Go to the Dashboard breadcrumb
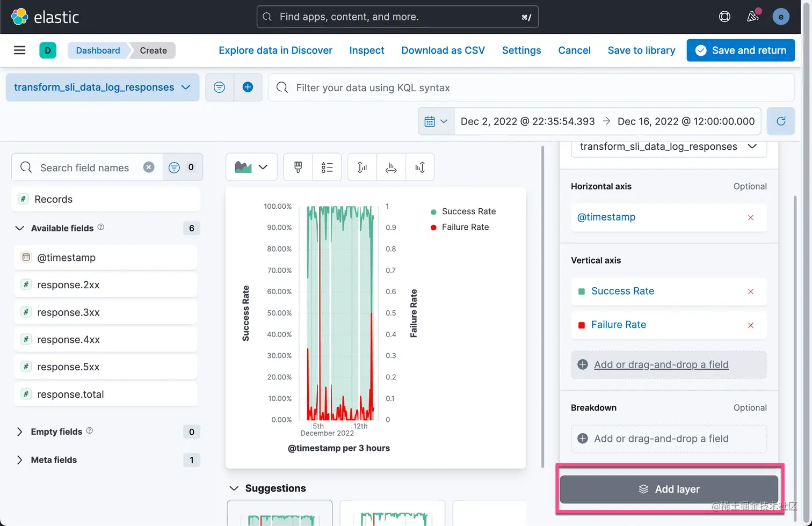This screenshot has height=526, width=812. (x=98, y=50)
